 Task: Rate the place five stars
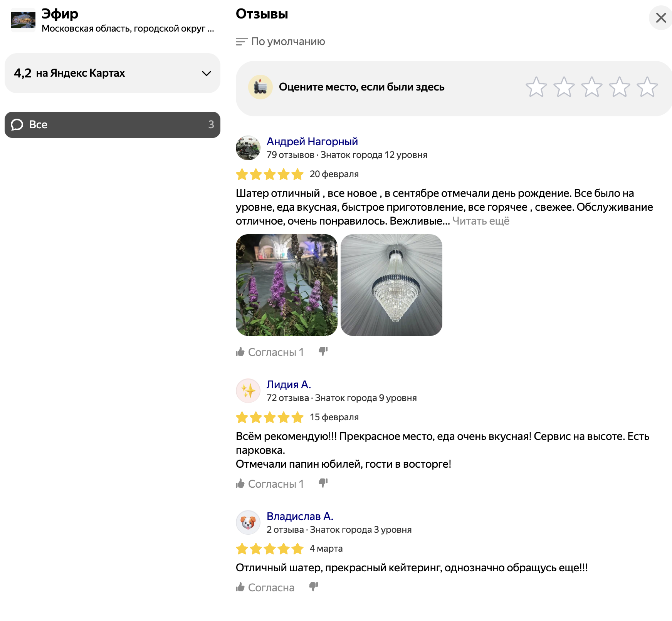coord(647,87)
